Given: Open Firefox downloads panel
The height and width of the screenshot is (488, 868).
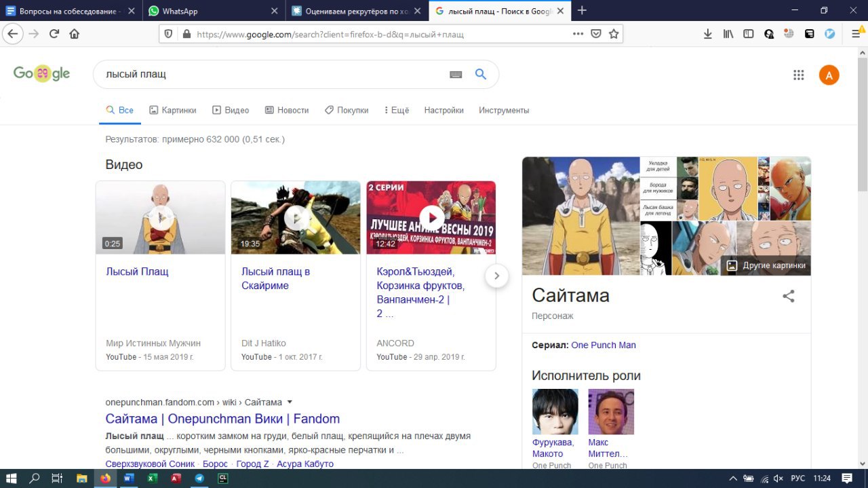Looking at the screenshot, I should point(707,34).
